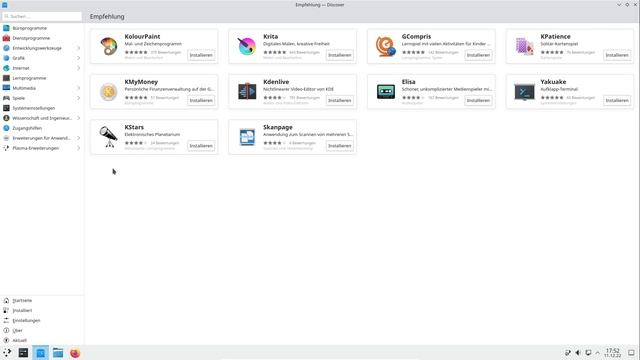640x360 pixels.
Task: Open the KStars title text
Action: click(134, 127)
